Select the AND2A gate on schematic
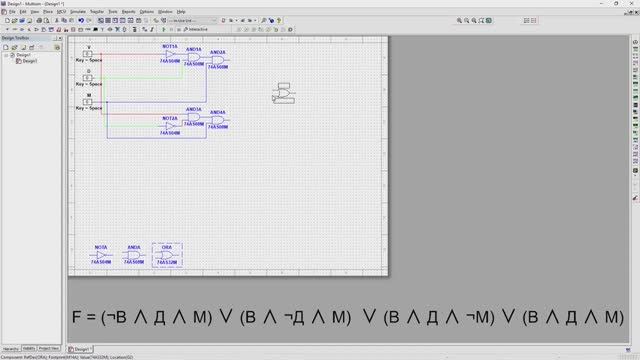This screenshot has width=640, height=360. tap(218, 60)
